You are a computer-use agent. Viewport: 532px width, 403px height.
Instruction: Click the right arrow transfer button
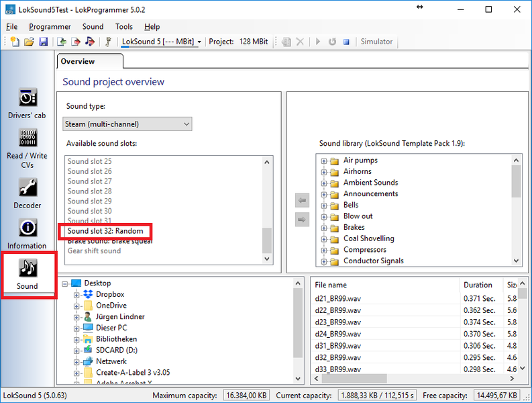tap(302, 220)
